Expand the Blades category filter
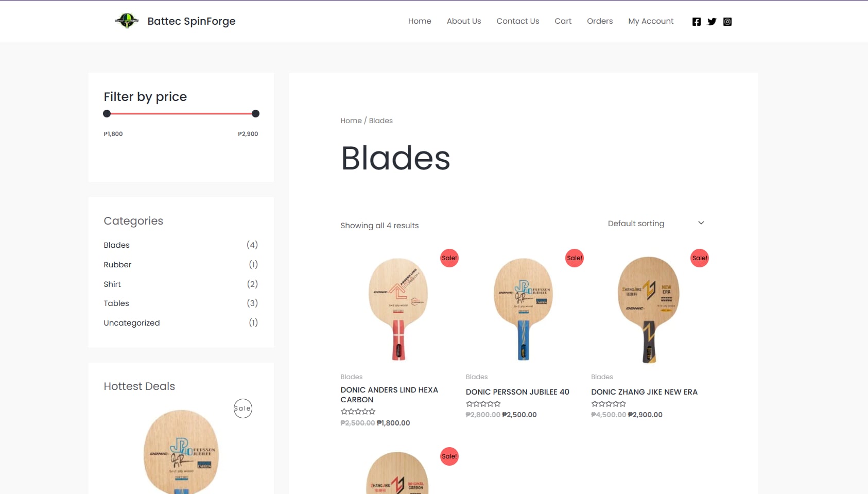868x494 pixels. click(116, 245)
